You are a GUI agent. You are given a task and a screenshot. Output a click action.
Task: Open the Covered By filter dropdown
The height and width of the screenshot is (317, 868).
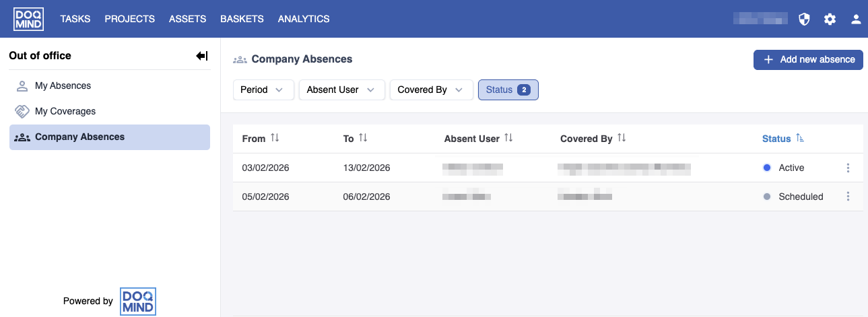(x=431, y=90)
